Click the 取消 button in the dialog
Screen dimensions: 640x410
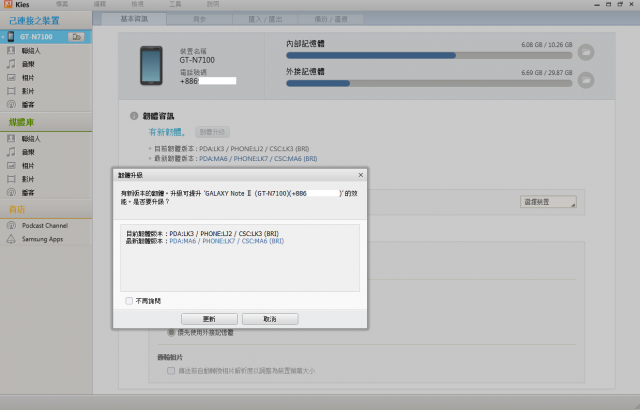click(x=270, y=319)
